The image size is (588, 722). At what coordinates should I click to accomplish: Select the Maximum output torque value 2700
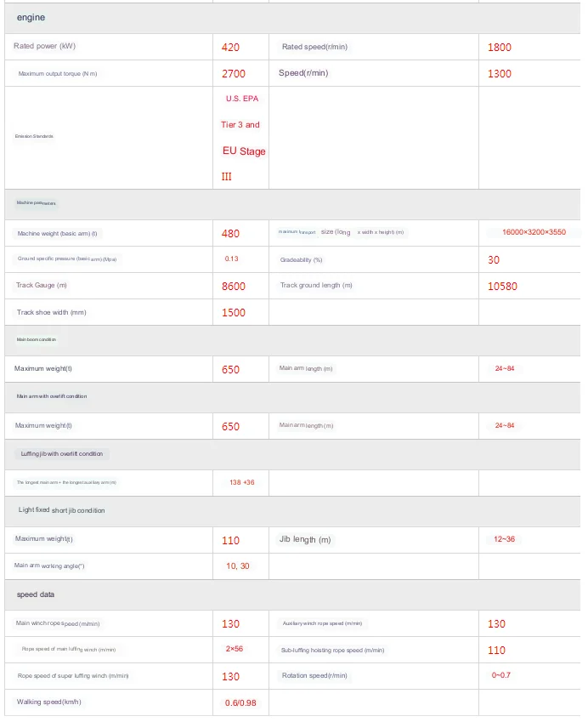pos(234,74)
